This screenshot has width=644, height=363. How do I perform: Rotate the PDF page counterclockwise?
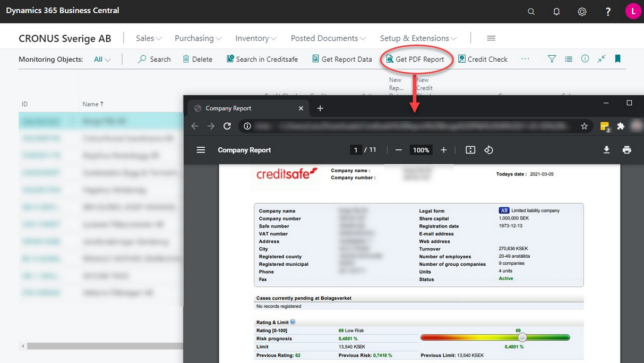tap(488, 150)
